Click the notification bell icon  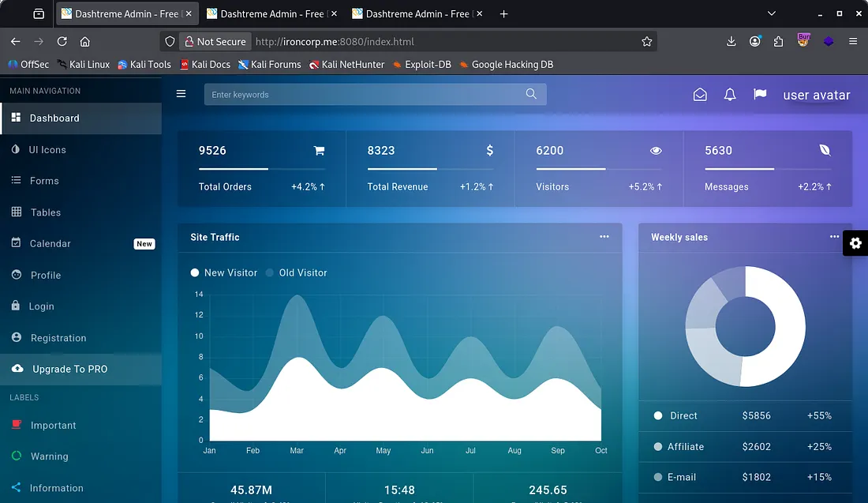point(730,95)
